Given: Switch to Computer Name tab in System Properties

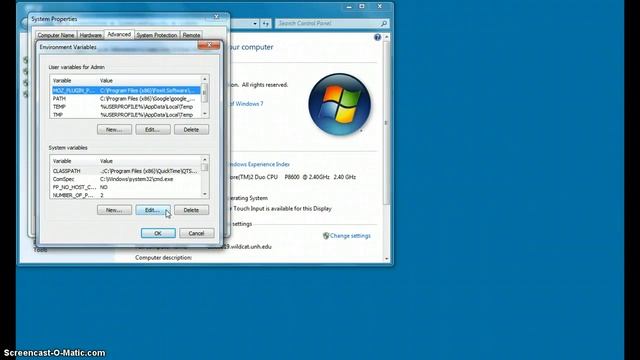Looking at the screenshot, I should click(56, 36).
